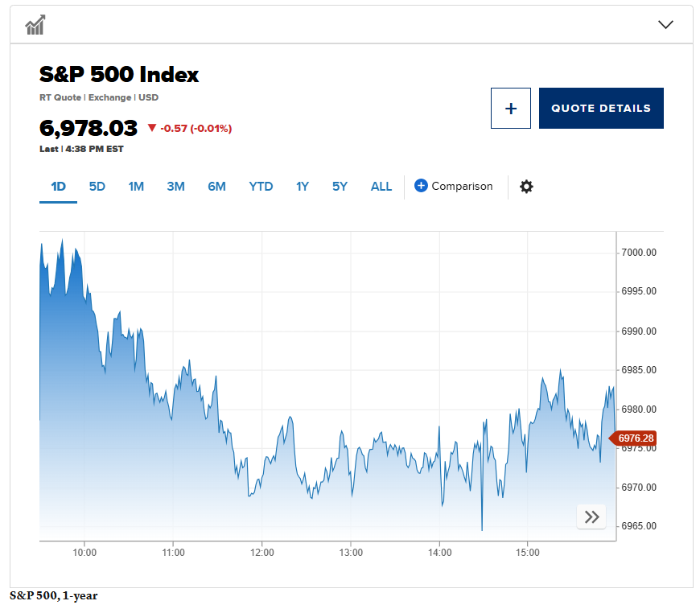Click the Comparison plus icon

tap(421, 186)
